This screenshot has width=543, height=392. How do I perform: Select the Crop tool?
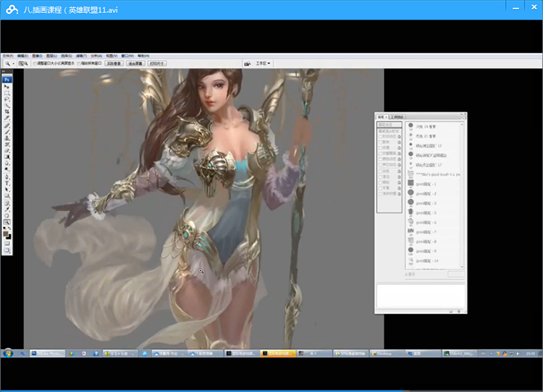7,111
